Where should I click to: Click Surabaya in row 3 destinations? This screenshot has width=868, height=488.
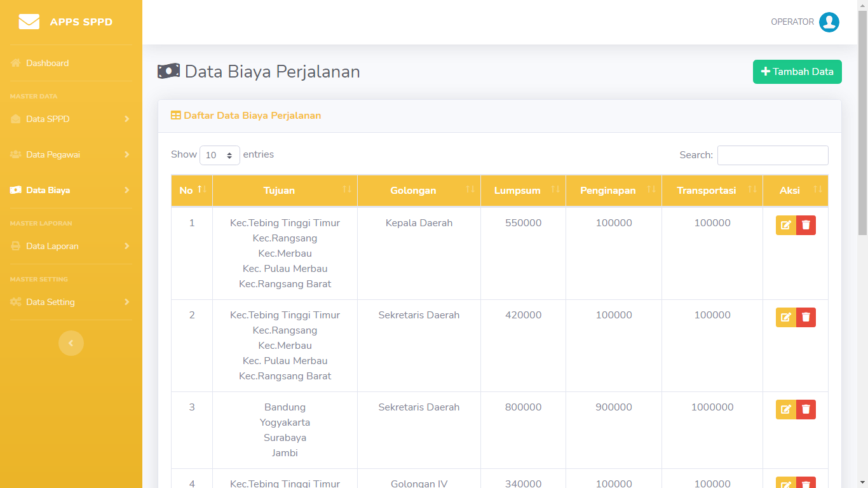click(285, 438)
